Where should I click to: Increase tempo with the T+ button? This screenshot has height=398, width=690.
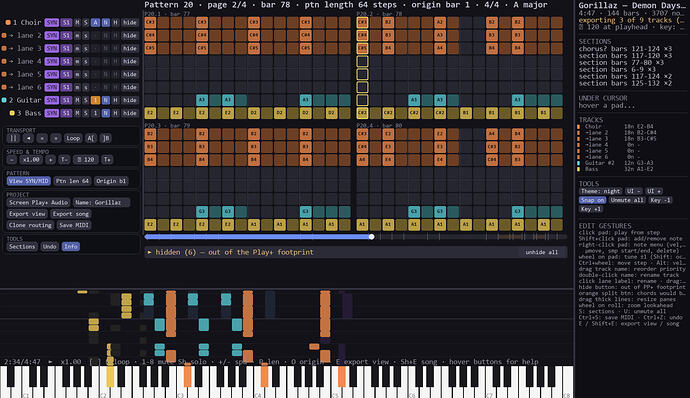click(x=107, y=159)
